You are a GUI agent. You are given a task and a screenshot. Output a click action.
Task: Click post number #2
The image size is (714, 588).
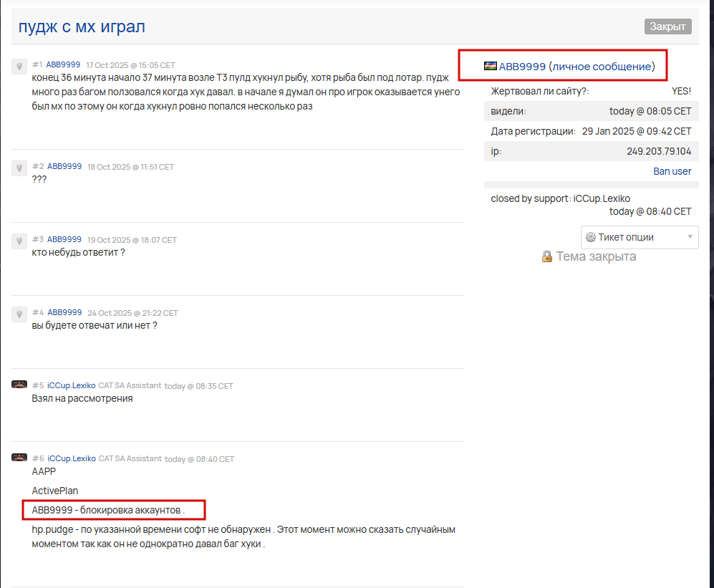[x=38, y=166]
